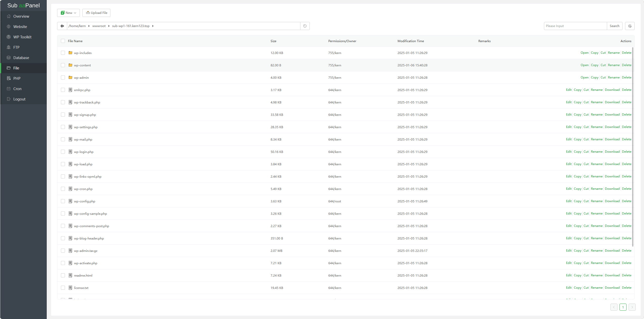The width and height of the screenshot is (644, 319).
Task: Toggle the select-all files checkbox
Action: pyautogui.click(x=63, y=41)
